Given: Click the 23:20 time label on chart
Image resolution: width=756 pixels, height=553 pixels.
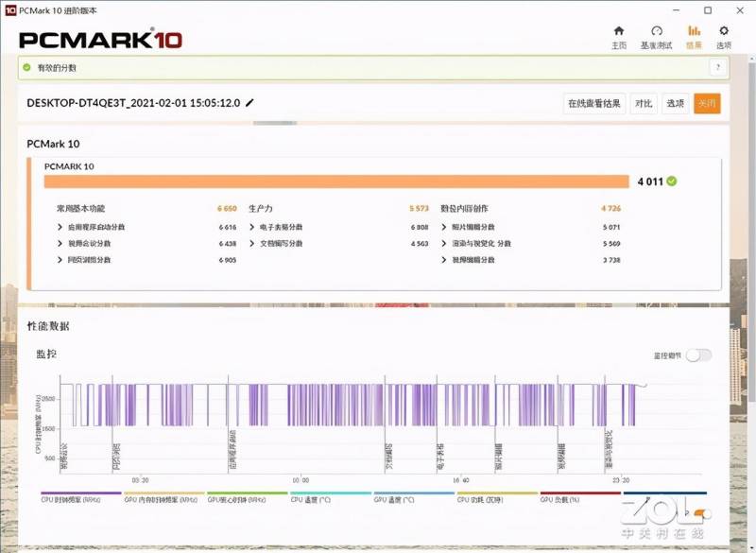Looking at the screenshot, I should [621, 480].
